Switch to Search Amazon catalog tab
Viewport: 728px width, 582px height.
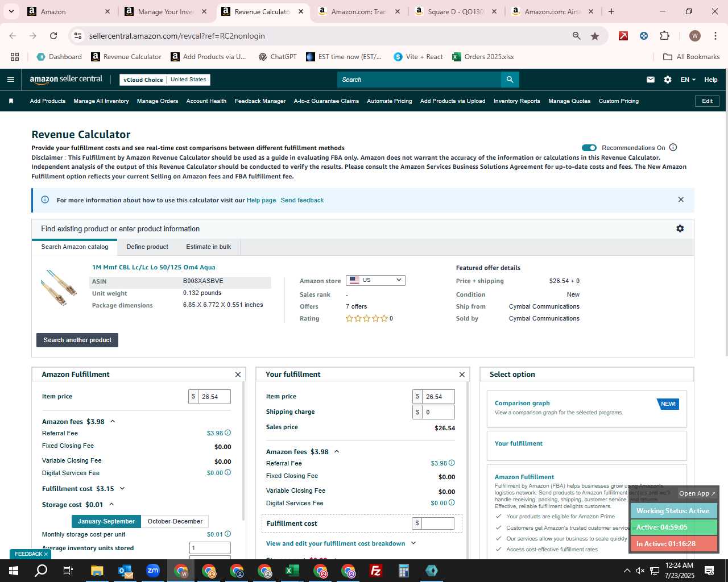pos(75,247)
